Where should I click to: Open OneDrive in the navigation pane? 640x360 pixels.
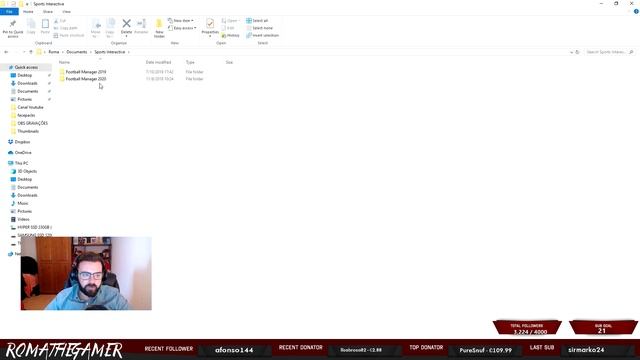(23, 153)
